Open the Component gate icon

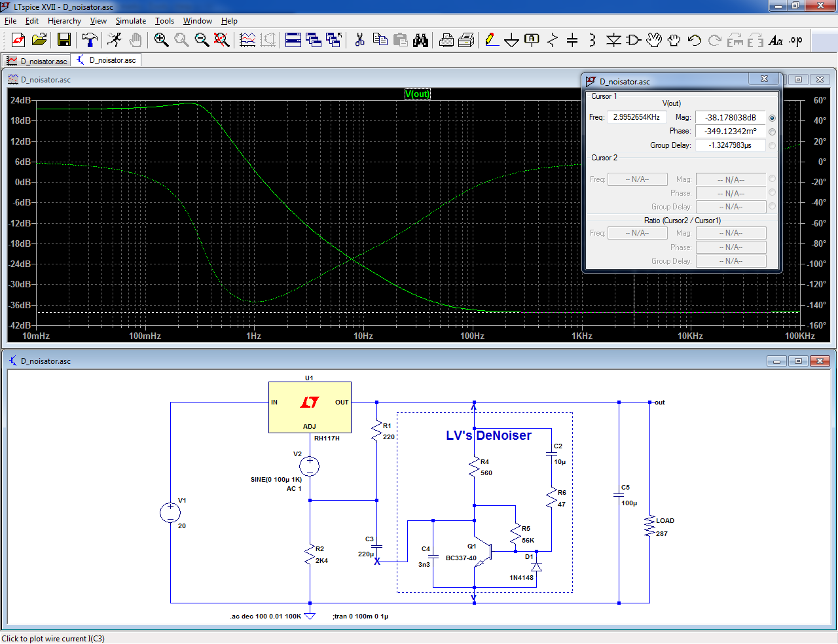633,41
